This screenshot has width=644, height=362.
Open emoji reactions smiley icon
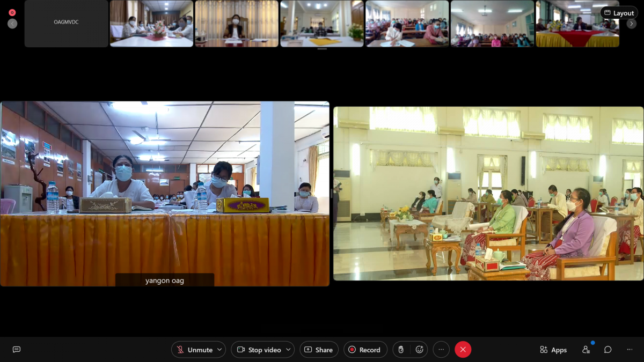[x=419, y=350]
